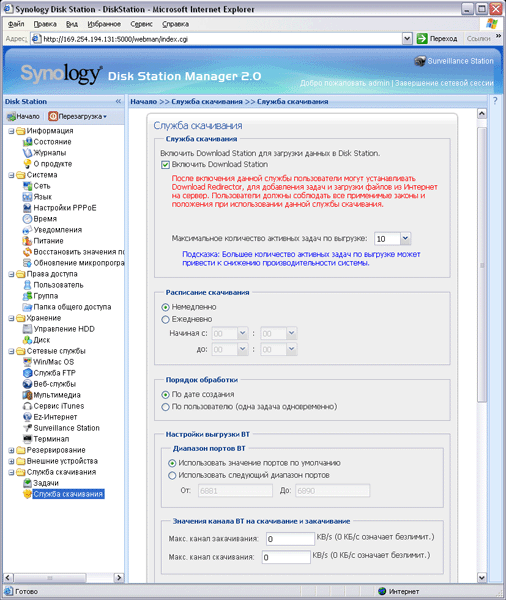Click the Питание power icon

coord(27,241)
